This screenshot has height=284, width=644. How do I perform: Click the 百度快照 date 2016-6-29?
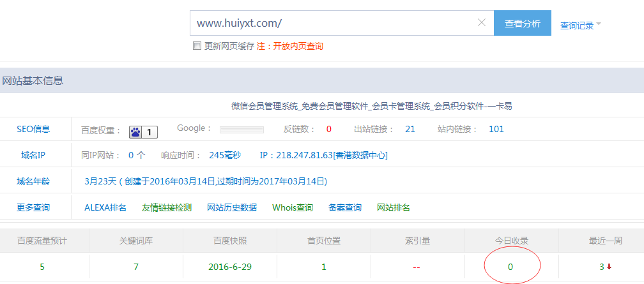pos(230,267)
